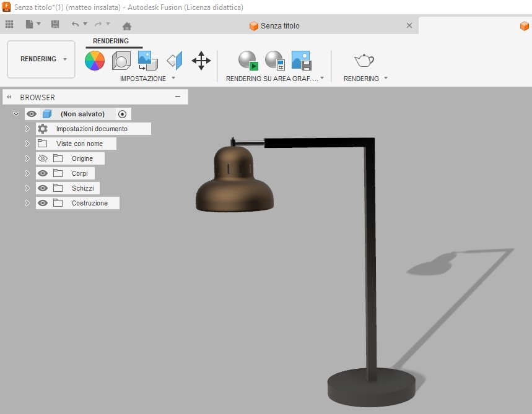The width and height of the screenshot is (532, 414).
Task: Open in-canvas render settings icon
Action: click(x=274, y=61)
